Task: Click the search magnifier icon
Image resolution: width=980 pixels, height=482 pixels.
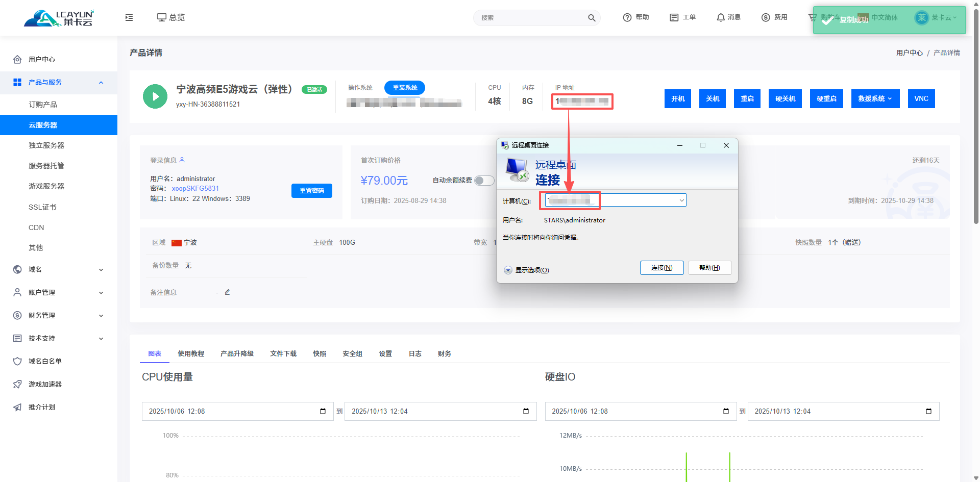Action: pos(592,18)
